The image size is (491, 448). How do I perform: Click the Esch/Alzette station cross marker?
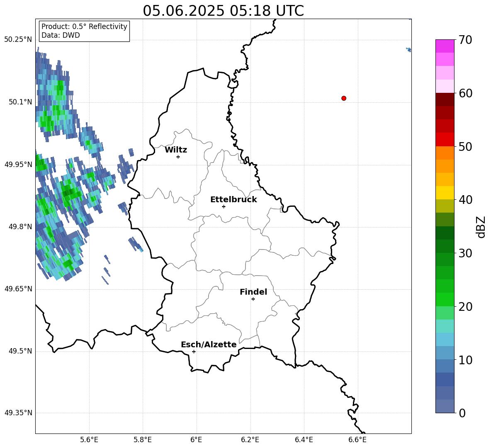[x=194, y=351]
